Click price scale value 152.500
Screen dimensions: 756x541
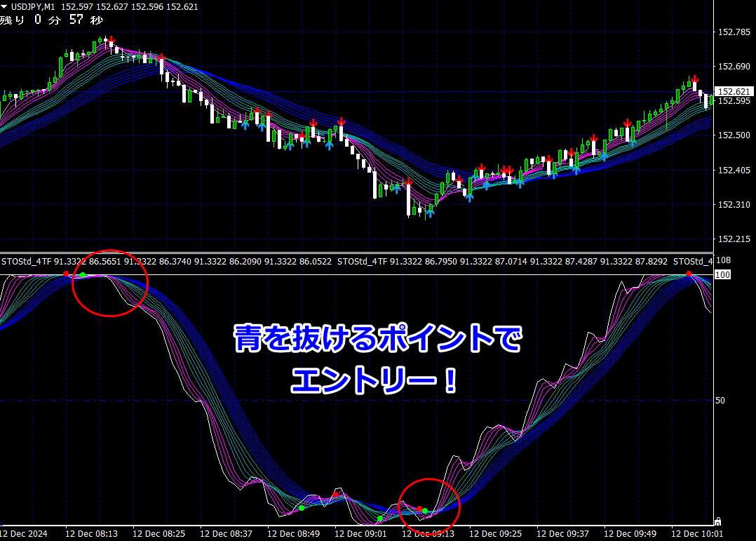coord(734,135)
